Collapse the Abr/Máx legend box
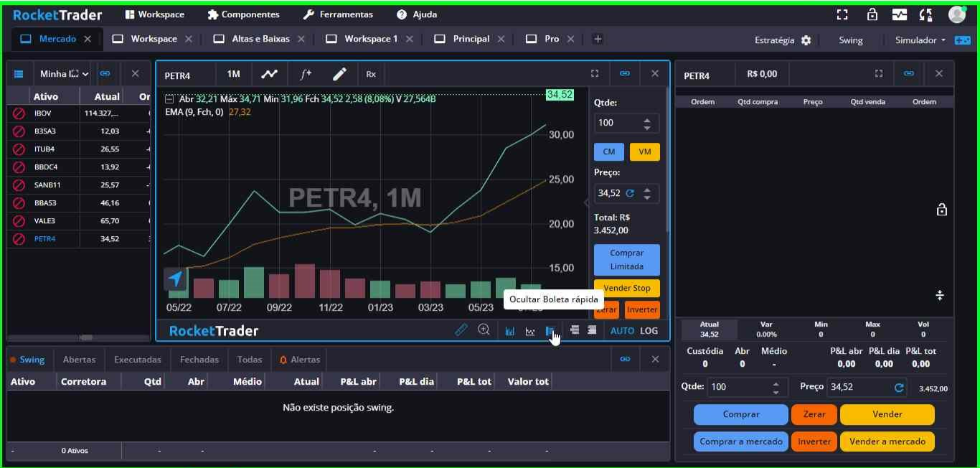The width and height of the screenshot is (980, 468). [169, 99]
